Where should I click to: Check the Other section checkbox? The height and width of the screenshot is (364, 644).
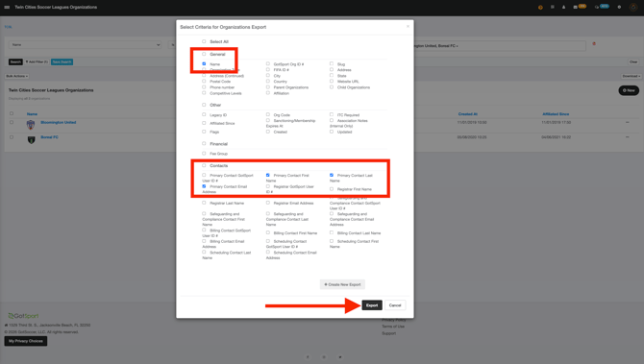(204, 105)
